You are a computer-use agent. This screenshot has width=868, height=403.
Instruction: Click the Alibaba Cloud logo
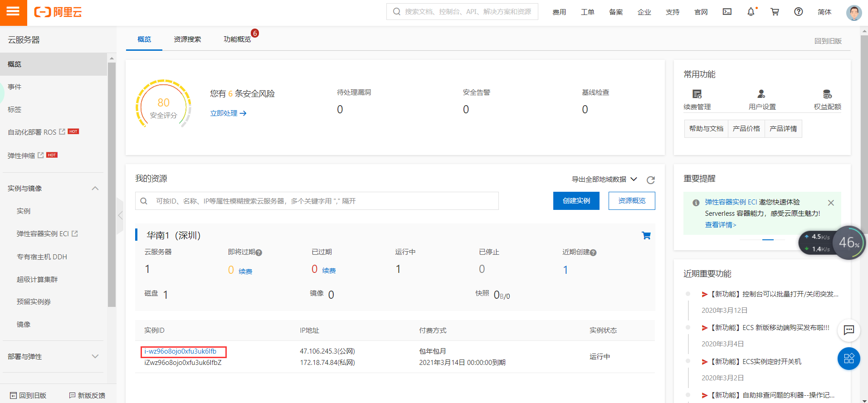(58, 12)
